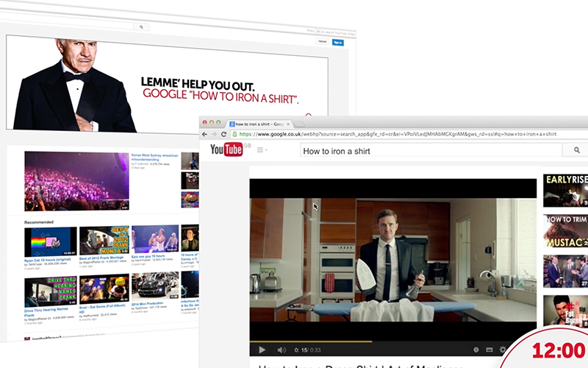Screen dimensions: 588x368
Task: Reload the page with the refresh icon
Action: click(x=223, y=134)
